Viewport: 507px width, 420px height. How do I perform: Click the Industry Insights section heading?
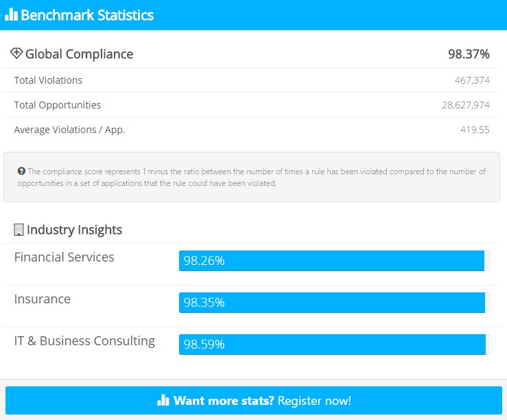pyautogui.click(x=74, y=230)
